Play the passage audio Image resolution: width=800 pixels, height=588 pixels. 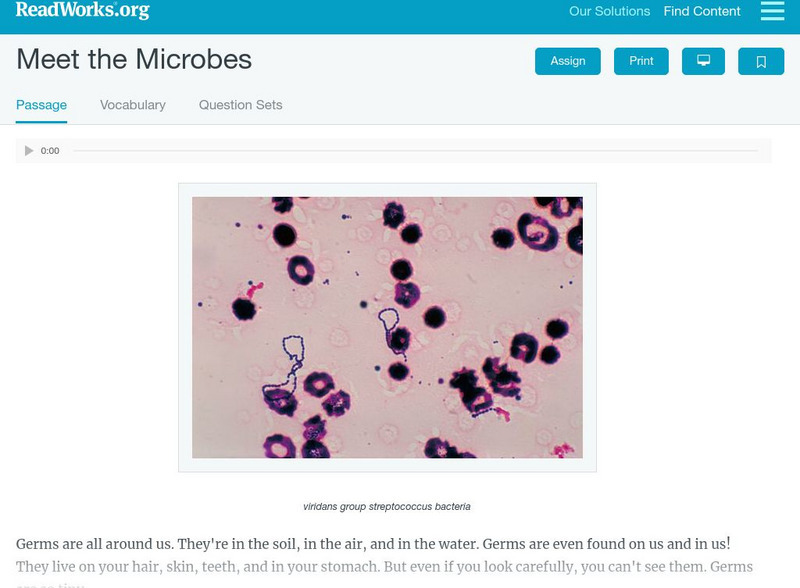(x=29, y=151)
